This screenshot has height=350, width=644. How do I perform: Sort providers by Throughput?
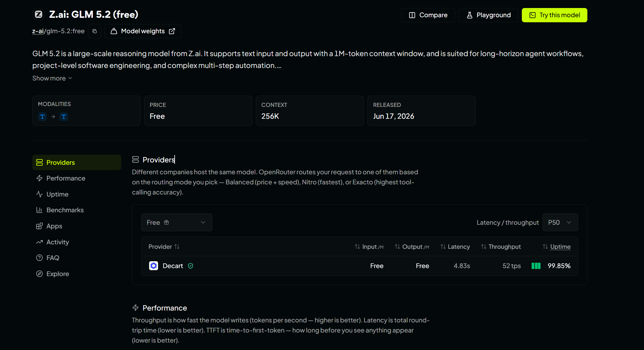coord(501,247)
